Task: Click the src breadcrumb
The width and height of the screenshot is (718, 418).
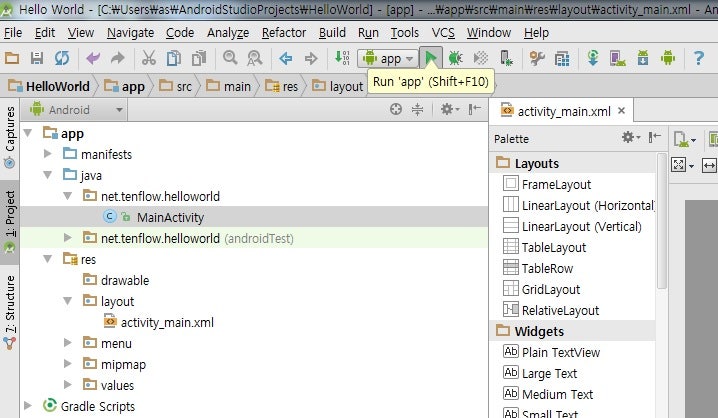Action: click(x=176, y=86)
